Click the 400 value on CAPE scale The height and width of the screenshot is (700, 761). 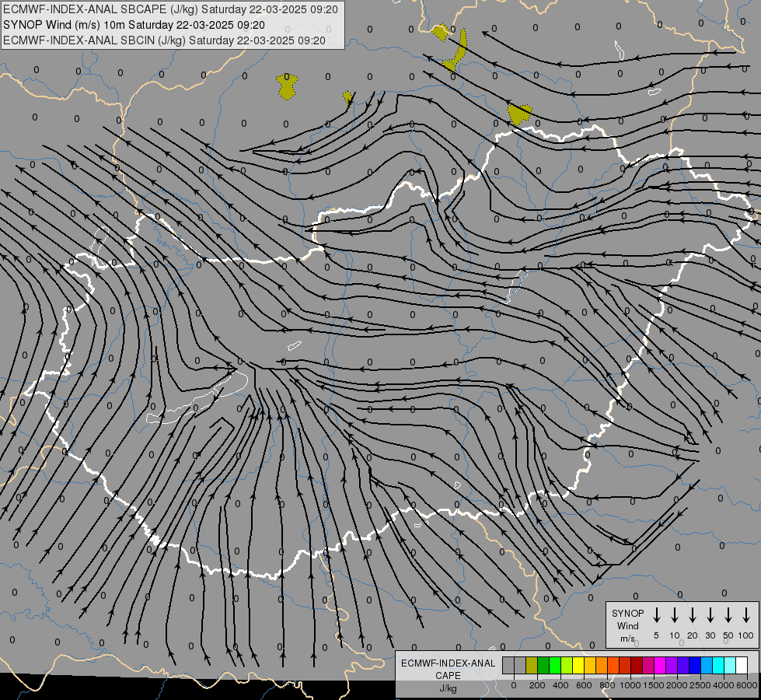[560, 685]
